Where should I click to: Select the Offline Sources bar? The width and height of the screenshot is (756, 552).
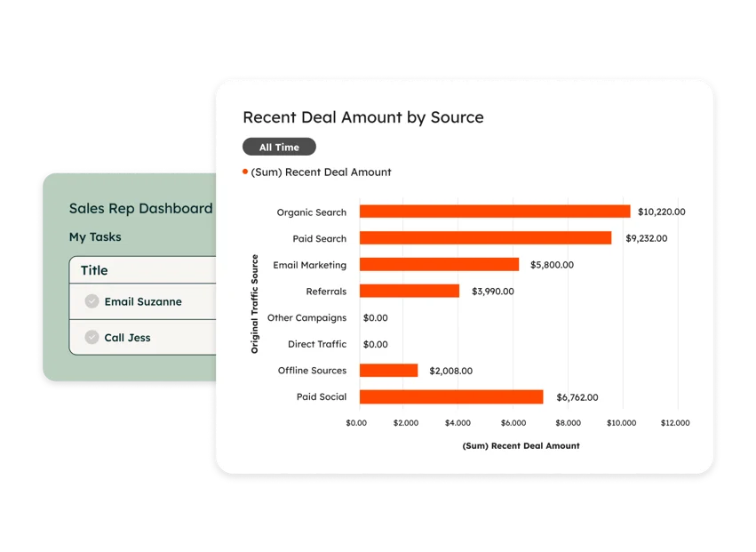[x=388, y=371]
